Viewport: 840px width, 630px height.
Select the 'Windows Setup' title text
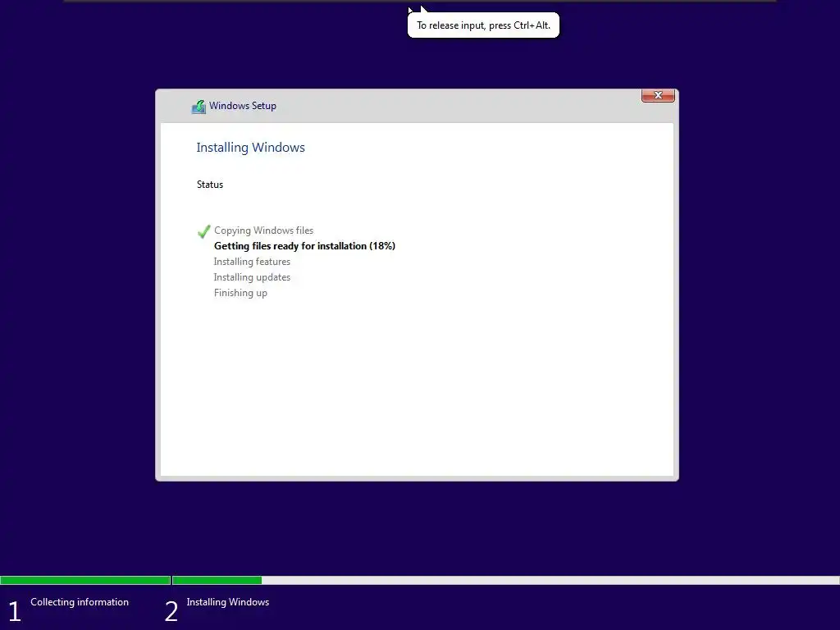243,106
